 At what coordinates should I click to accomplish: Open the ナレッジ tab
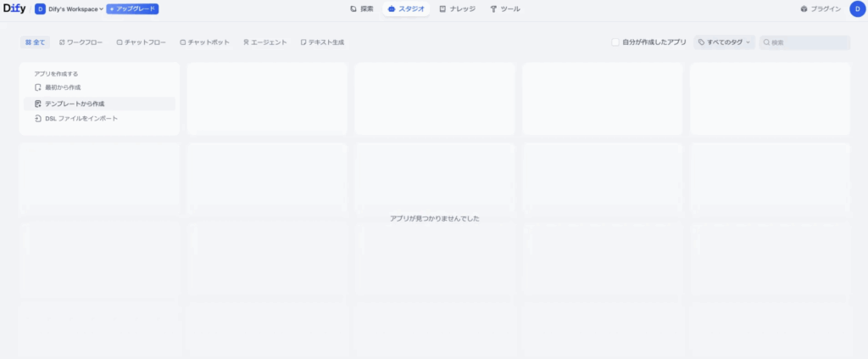[458, 9]
